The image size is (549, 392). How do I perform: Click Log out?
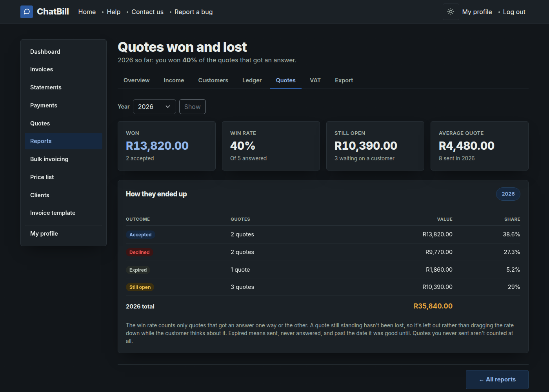[x=514, y=12]
